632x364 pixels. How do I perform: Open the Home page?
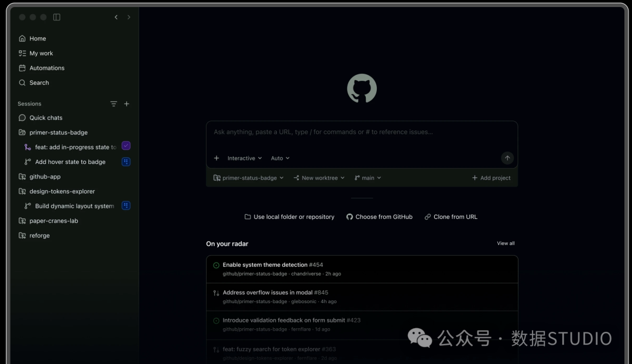coord(32,38)
